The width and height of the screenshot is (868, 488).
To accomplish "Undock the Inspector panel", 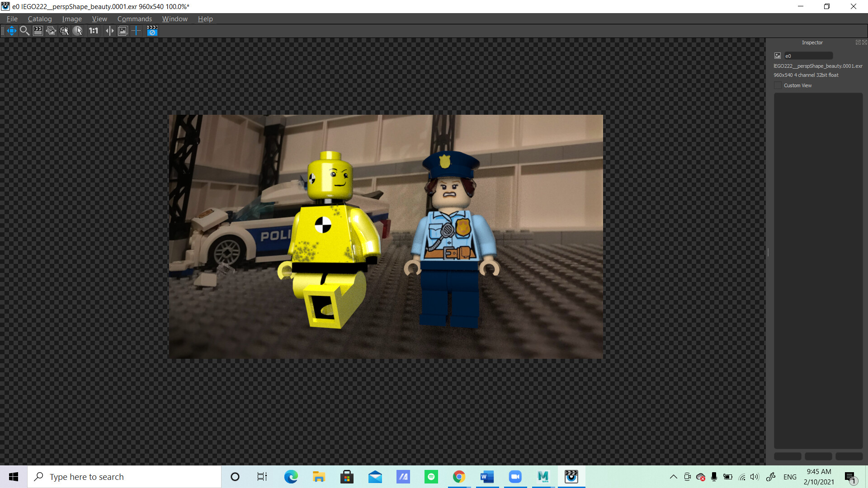I will (x=858, y=42).
